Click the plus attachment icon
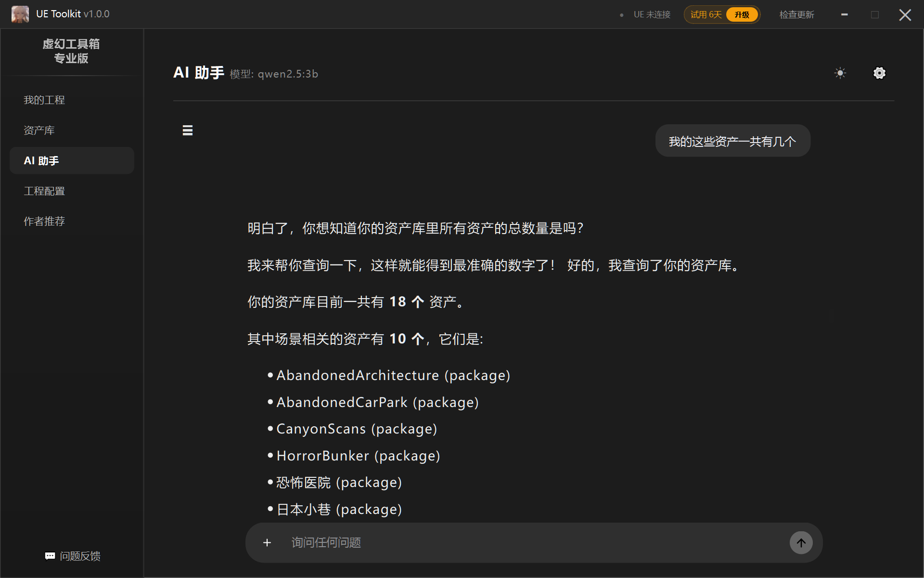924x578 pixels. pos(267,543)
